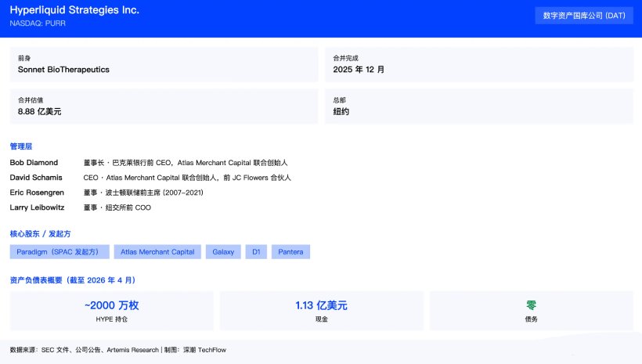The height and width of the screenshot is (364, 642).
Task: Click the 波士顿联储前主席 (2007–2021) description
Action: [154, 193]
